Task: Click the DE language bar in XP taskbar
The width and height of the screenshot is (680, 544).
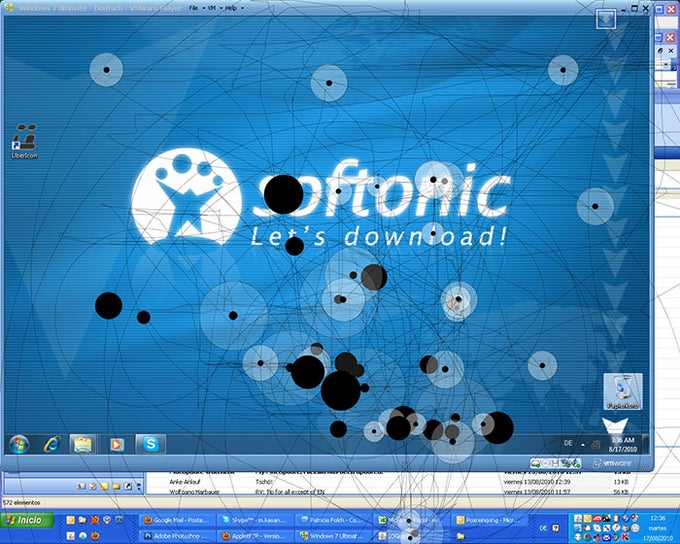Action: pos(543,528)
